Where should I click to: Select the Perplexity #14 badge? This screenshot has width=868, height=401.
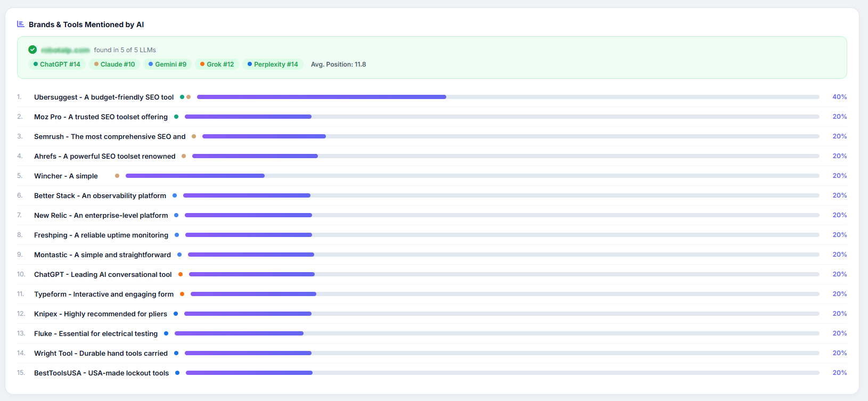(273, 64)
